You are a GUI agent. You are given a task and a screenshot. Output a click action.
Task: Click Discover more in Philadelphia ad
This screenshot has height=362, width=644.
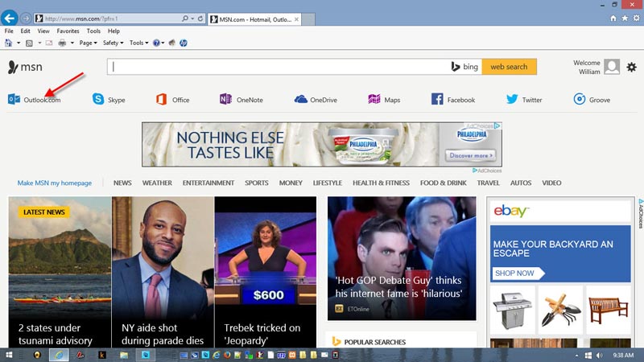(471, 155)
